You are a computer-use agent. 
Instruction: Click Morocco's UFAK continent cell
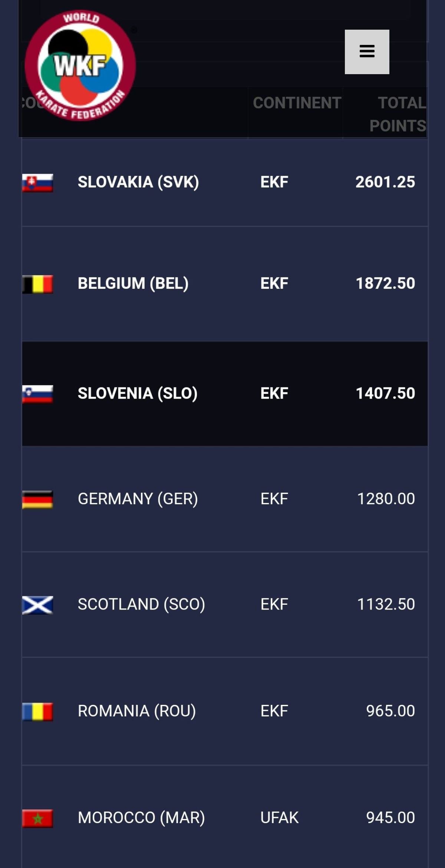(279, 818)
